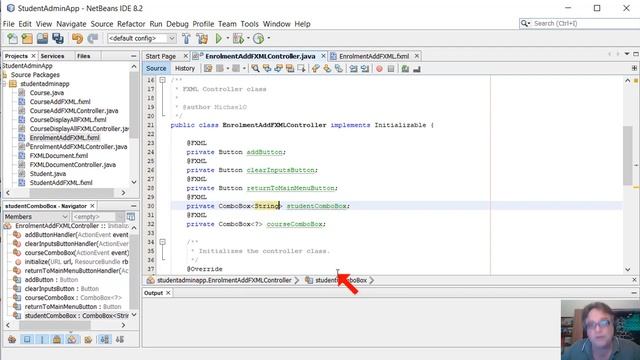Screen dimensions: 640x360
Task: Click the New Project toolbar icon
Action: click(x=27, y=38)
